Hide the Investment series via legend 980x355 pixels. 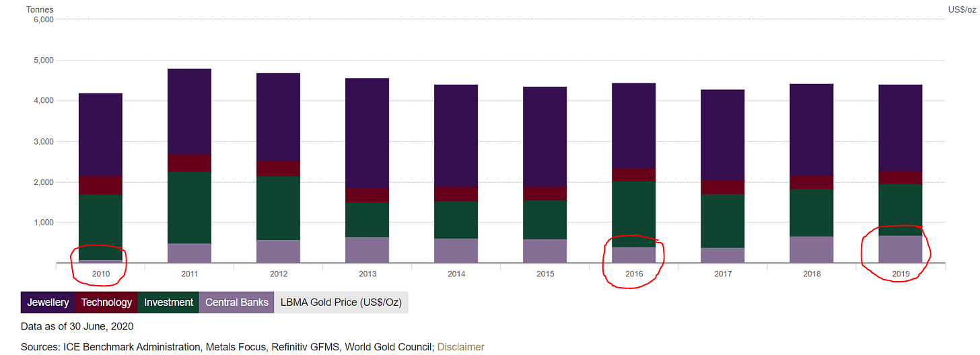point(168,303)
